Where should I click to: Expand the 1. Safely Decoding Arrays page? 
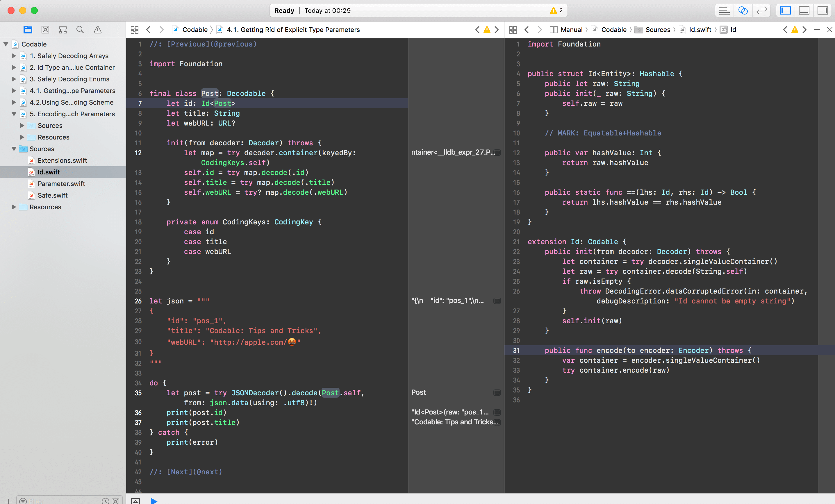[14, 56]
